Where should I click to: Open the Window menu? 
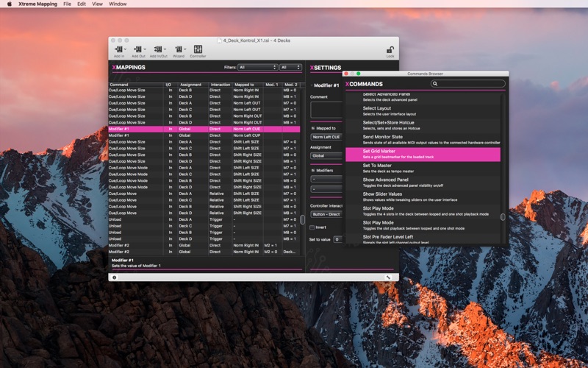click(x=118, y=4)
